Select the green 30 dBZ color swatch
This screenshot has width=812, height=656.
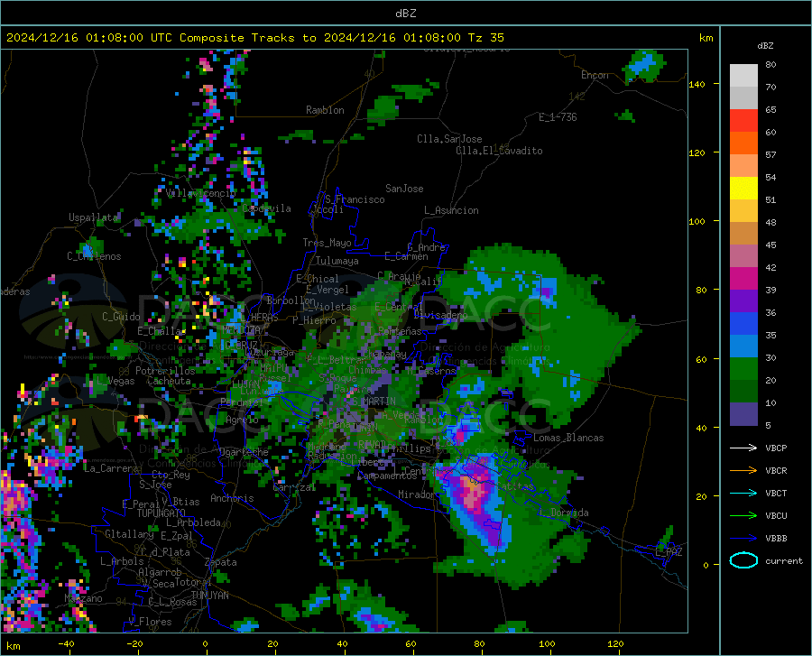(x=743, y=369)
